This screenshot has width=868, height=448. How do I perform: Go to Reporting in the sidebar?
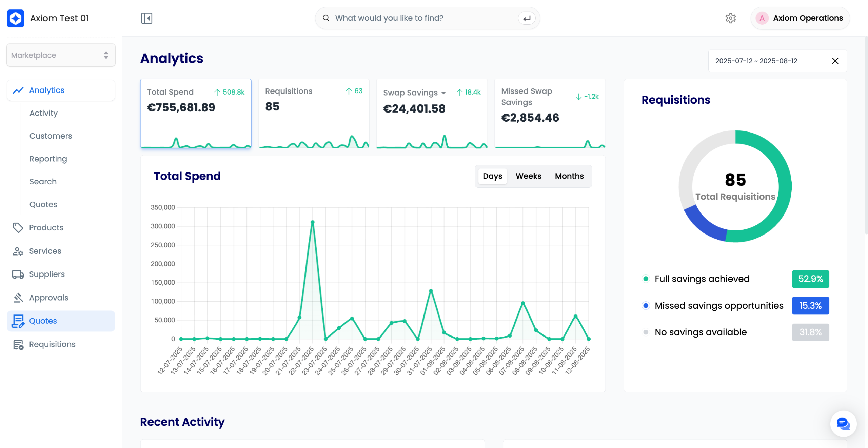coord(48,159)
